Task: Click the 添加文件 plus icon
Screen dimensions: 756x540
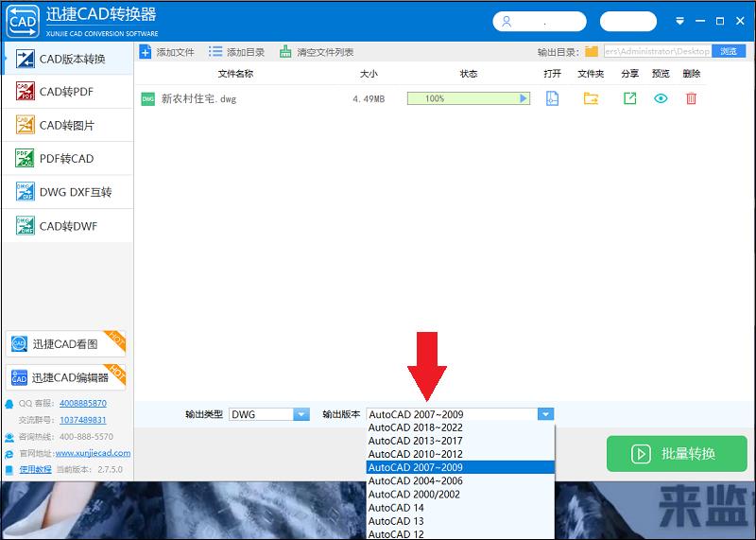Action: pos(146,52)
